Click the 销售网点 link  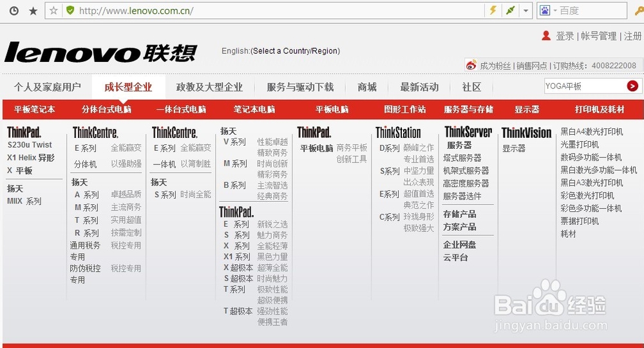coord(531,66)
